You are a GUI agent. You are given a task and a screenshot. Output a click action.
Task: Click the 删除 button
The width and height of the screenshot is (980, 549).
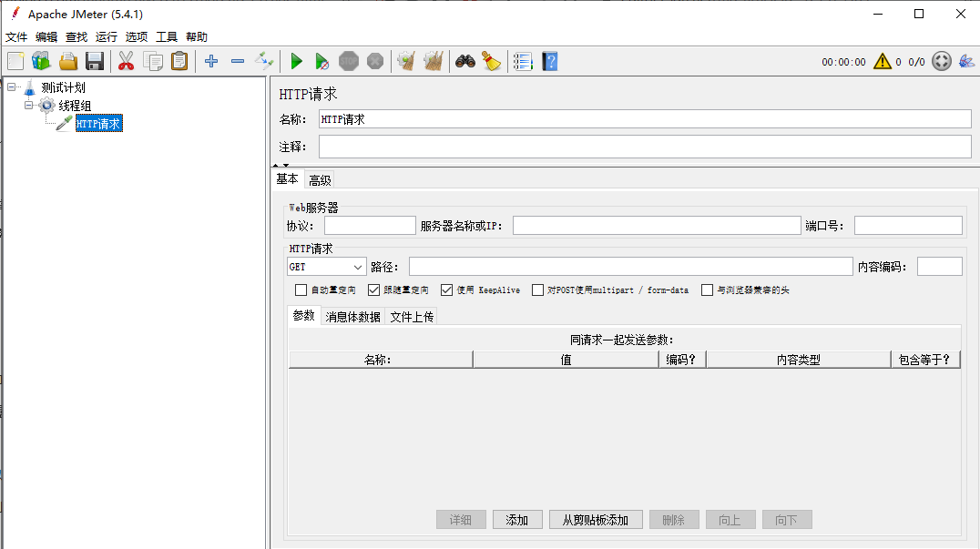(x=674, y=520)
